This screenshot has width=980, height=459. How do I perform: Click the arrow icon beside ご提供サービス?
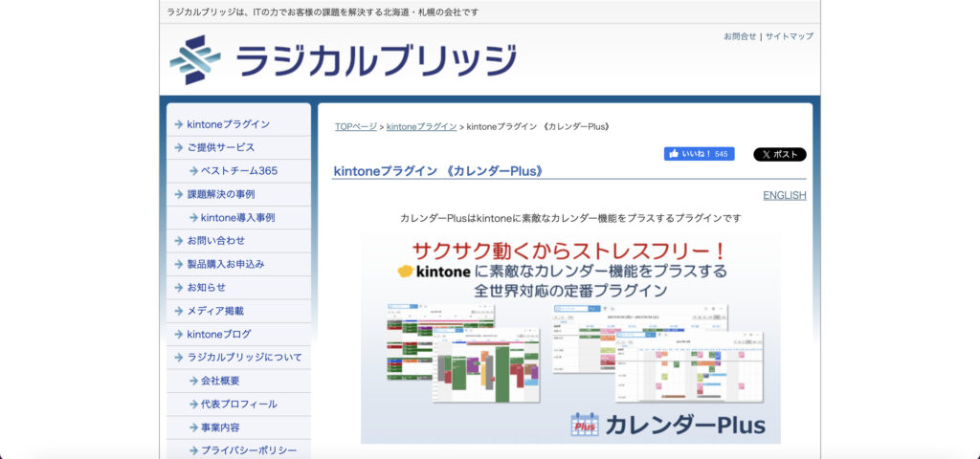click(179, 147)
